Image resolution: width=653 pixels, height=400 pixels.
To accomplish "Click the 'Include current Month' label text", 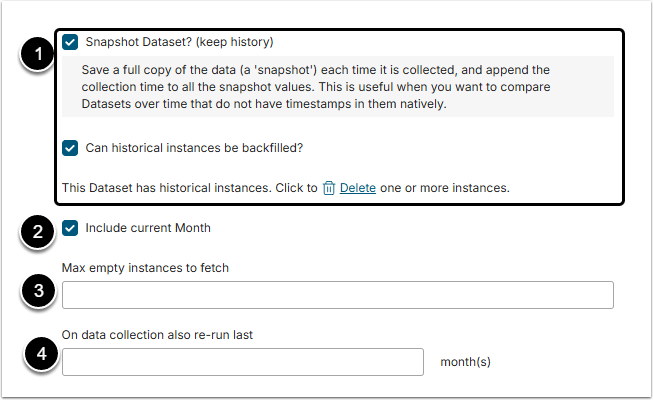I will tap(148, 228).
